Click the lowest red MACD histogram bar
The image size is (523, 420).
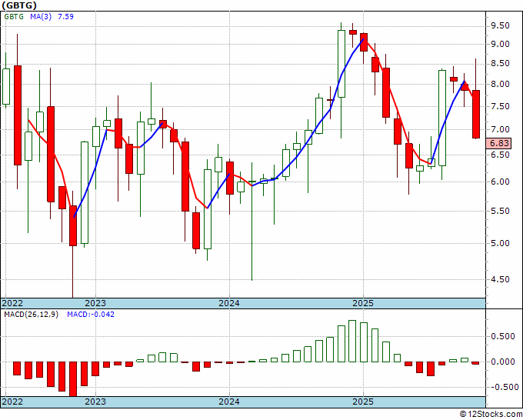(x=73, y=379)
